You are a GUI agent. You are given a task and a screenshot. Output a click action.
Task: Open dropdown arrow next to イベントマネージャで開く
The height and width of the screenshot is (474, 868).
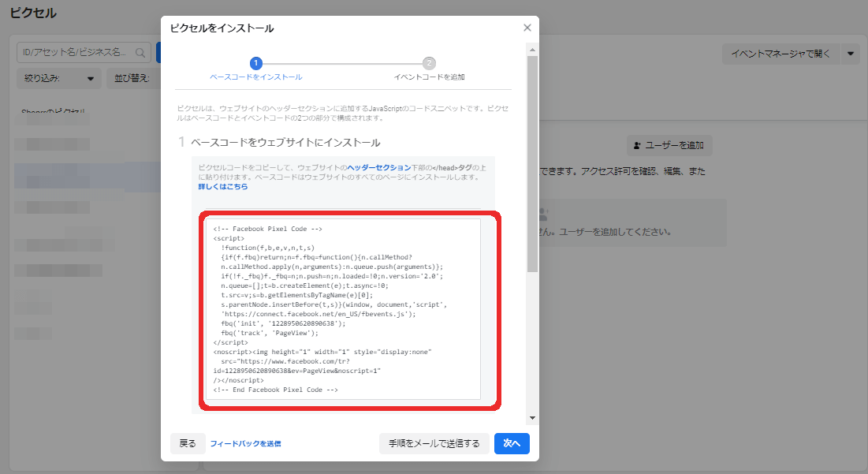click(851, 54)
